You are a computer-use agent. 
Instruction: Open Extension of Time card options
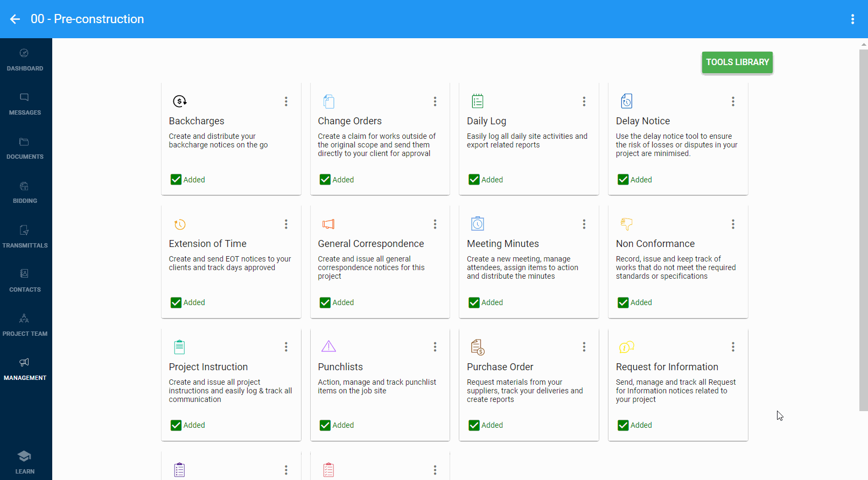pyautogui.click(x=286, y=224)
